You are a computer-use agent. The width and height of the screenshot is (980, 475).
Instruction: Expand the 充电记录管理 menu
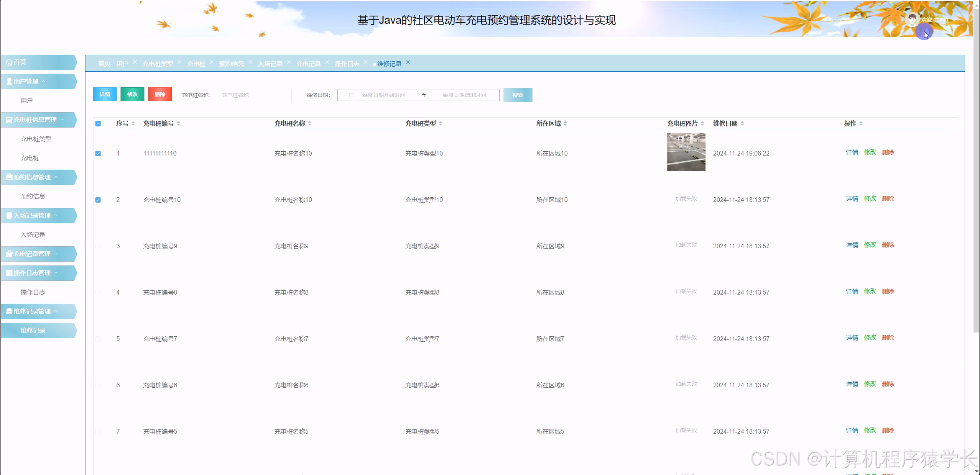pyautogui.click(x=56, y=254)
